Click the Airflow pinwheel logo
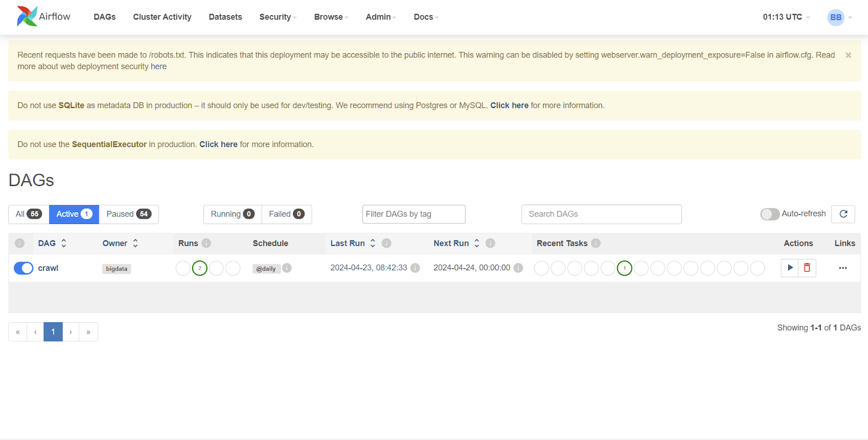 pos(27,16)
